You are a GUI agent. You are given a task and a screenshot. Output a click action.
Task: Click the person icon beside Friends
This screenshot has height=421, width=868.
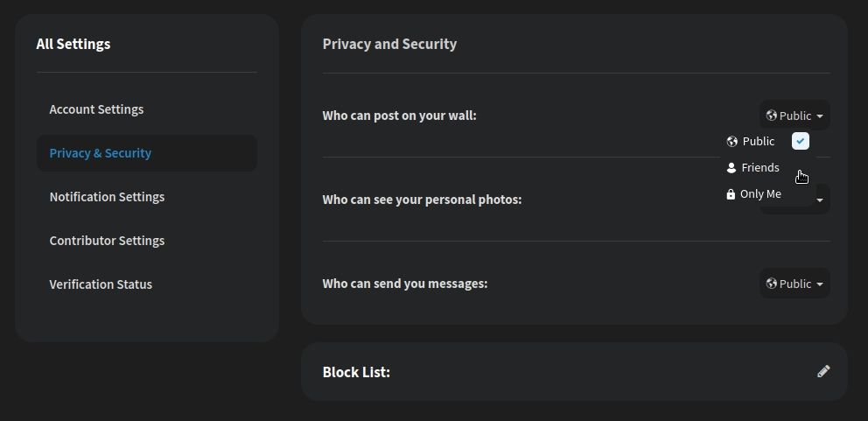tap(731, 168)
